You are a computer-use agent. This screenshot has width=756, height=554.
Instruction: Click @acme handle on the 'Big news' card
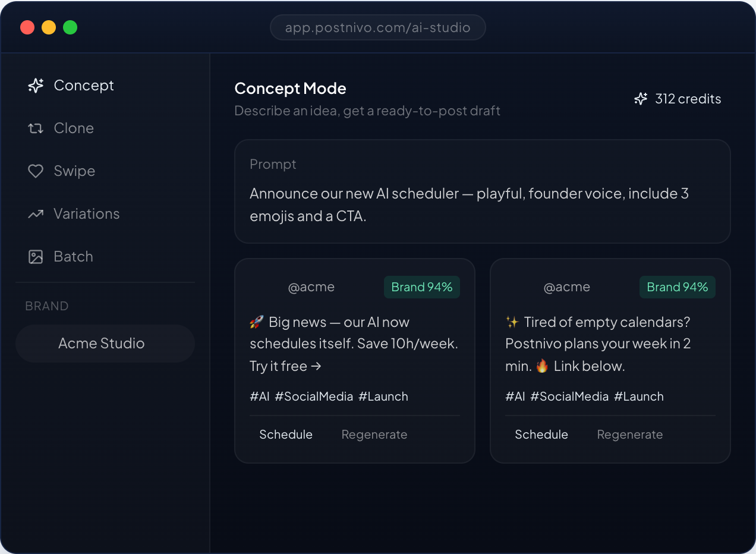(311, 287)
